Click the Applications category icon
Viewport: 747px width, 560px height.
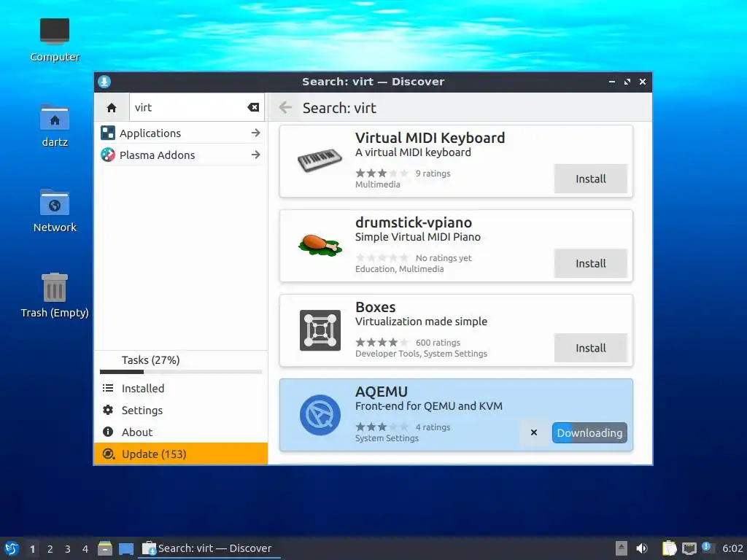click(x=108, y=133)
